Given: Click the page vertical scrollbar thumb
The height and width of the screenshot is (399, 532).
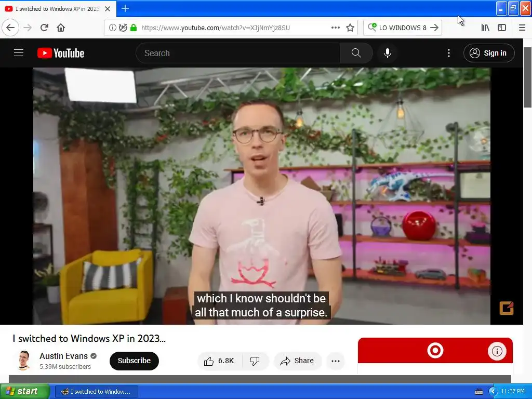Looking at the screenshot, I should 528,77.
